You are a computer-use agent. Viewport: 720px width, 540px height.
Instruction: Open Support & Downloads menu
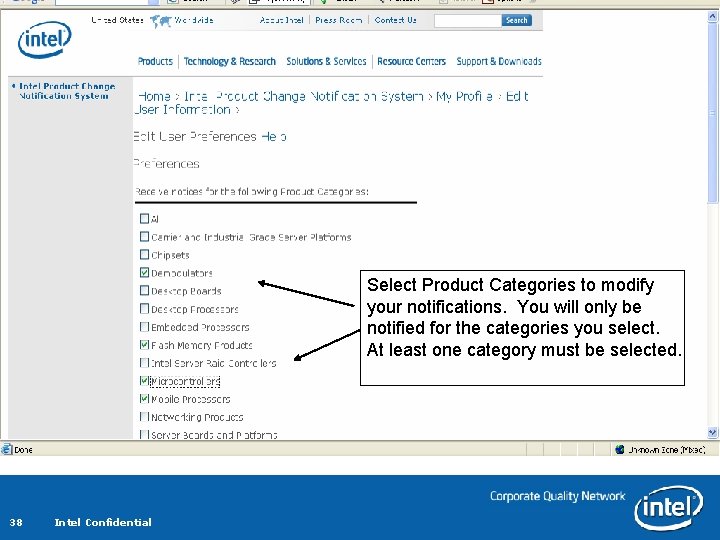[499, 61]
